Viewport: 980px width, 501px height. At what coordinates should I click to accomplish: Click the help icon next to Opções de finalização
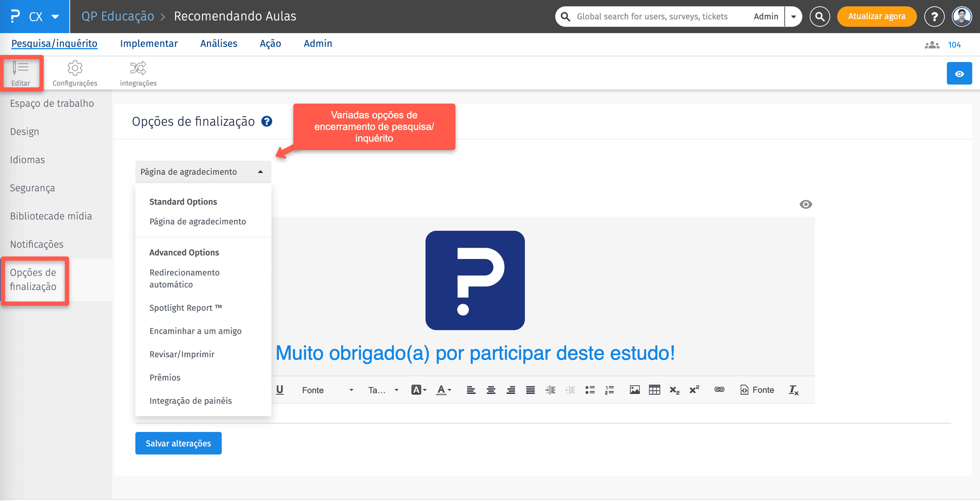click(x=267, y=121)
